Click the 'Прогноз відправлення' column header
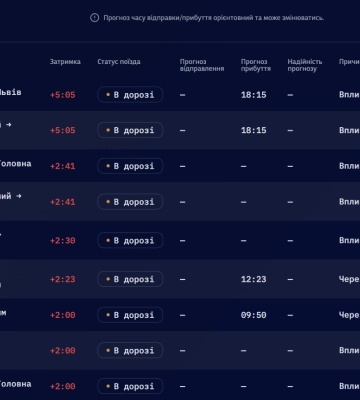This screenshot has height=400, width=360. tap(202, 65)
